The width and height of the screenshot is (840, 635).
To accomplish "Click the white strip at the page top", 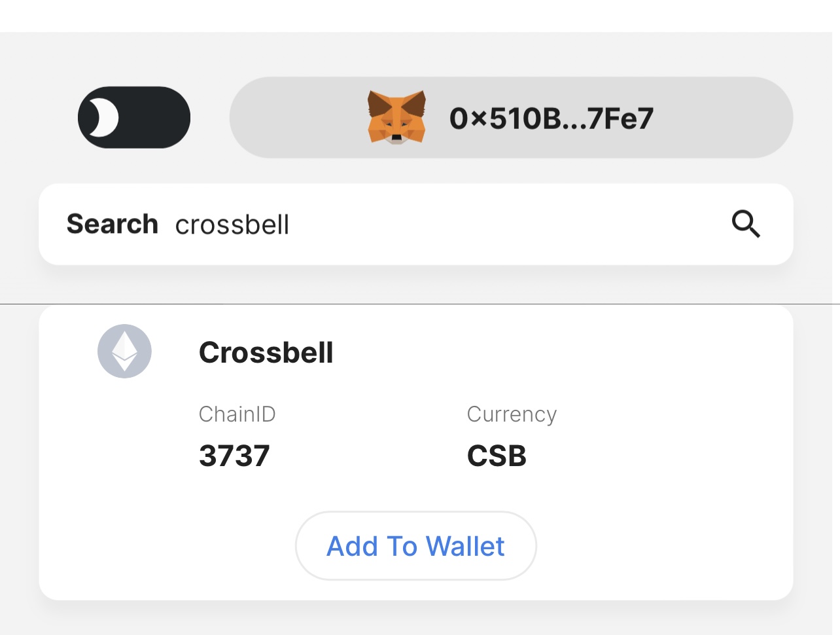I will 419,16.
